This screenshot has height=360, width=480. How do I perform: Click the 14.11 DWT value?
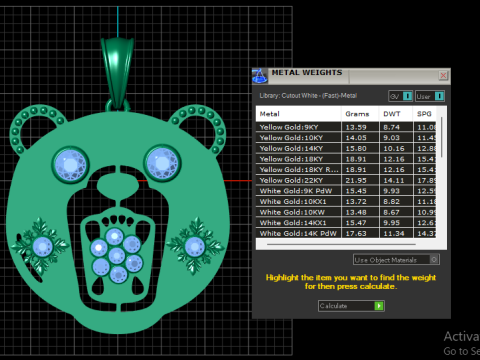(394, 181)
